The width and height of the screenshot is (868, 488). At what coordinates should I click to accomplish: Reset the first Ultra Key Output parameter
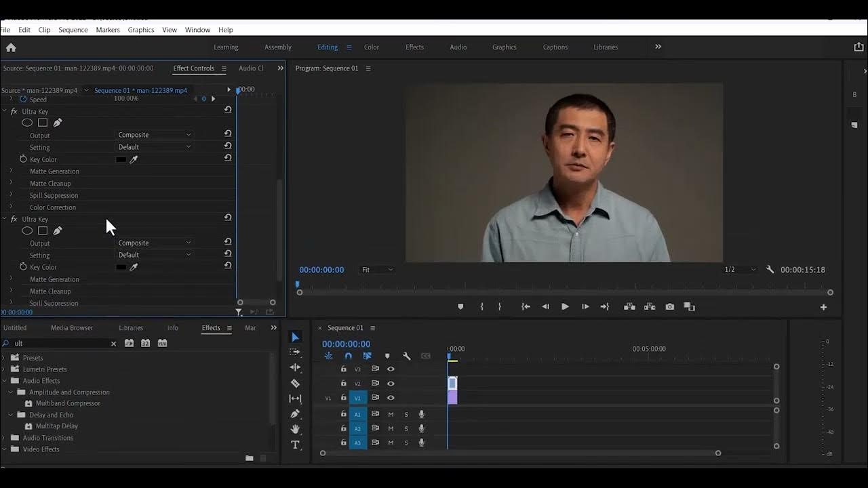pyautogui.click(x=228, y=134)
